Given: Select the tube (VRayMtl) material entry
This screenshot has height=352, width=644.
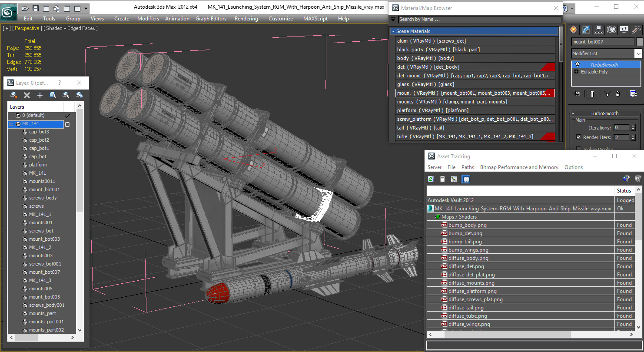Looking at the screenshot, I should [x=475, y=136].
